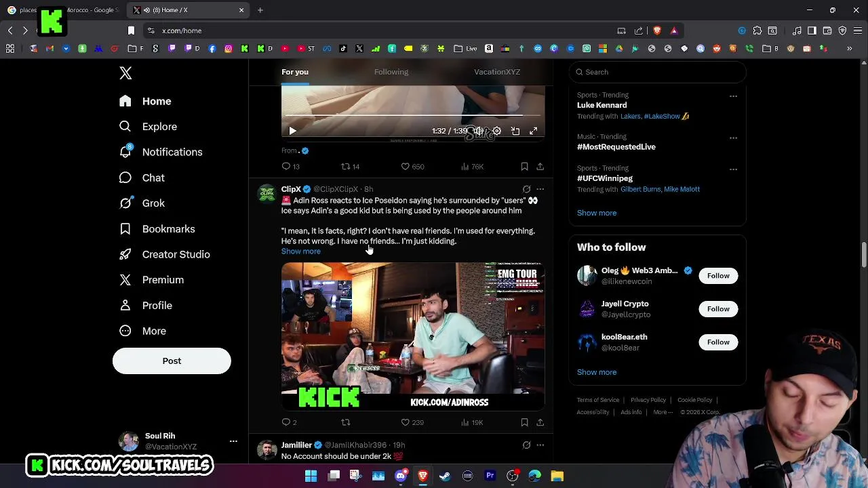Viewport: 868px width, 488px height.
Task: Open a new browser tab
Action: (x=260, y=10)
